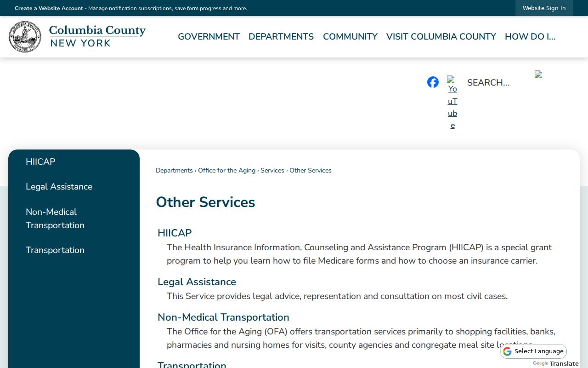Click the Website Sign In button

pos(544,8)
